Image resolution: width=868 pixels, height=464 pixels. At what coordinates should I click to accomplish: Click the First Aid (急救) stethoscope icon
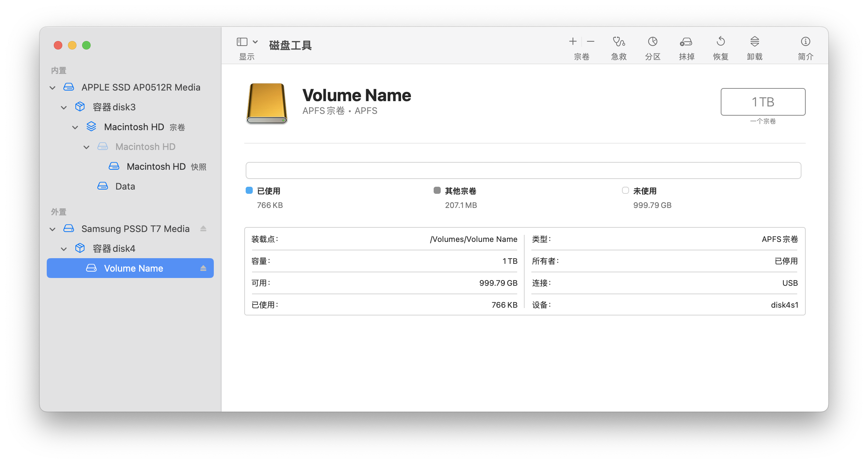(619, 42)
